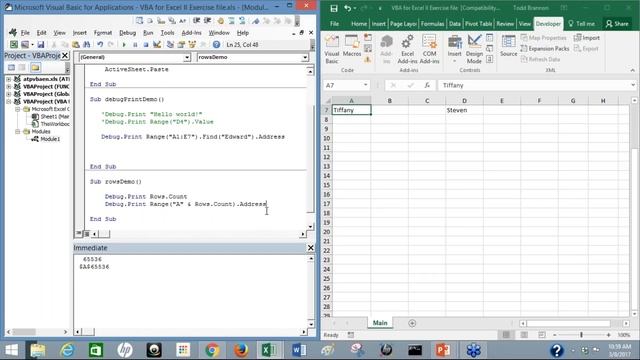Expand atpvbaen.xls project node
Image resolution: width=640 pixels, height=360 pixels.
(9, 79)
